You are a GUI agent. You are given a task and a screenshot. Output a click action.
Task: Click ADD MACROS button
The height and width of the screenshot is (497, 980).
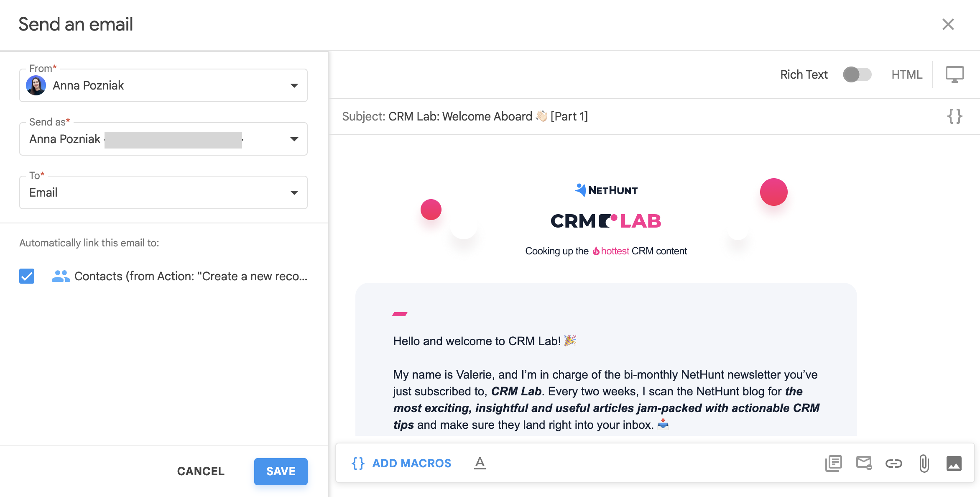pyautogui.click(x=401, y=463)
